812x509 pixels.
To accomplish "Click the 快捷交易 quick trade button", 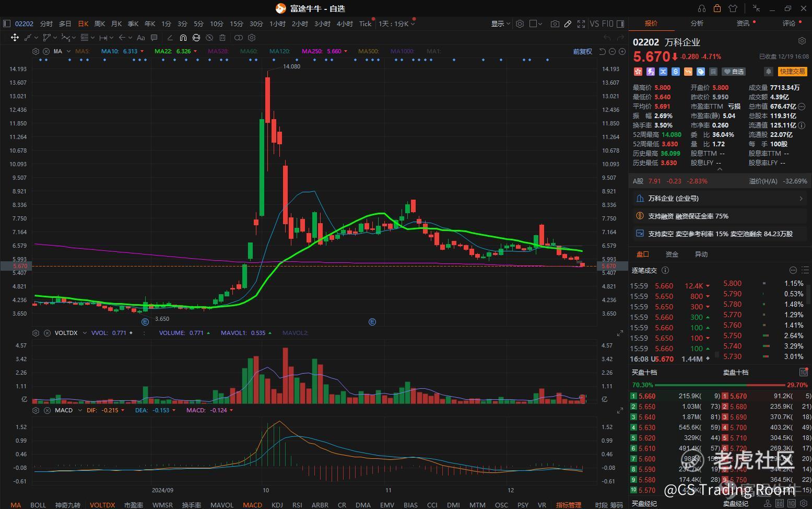I will pyautogui.click(x=792, y=72).
